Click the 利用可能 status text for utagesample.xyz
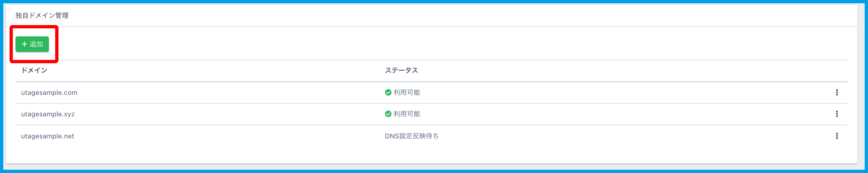The image size is (868, 173). click(407, 114)
